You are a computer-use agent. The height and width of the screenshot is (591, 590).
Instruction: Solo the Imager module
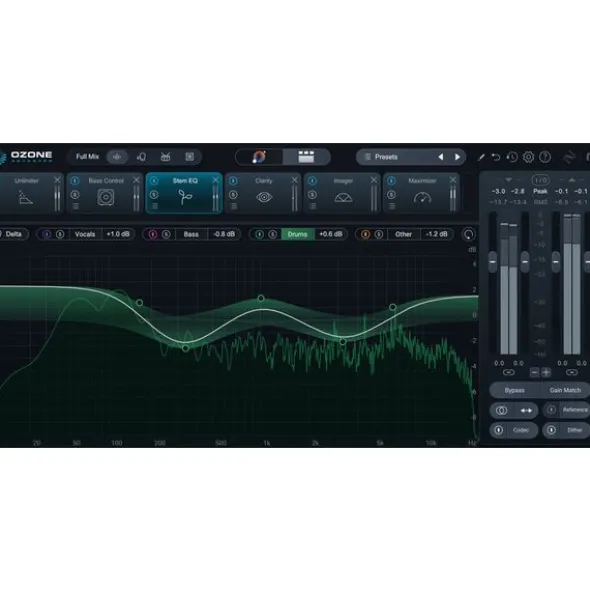312,195
